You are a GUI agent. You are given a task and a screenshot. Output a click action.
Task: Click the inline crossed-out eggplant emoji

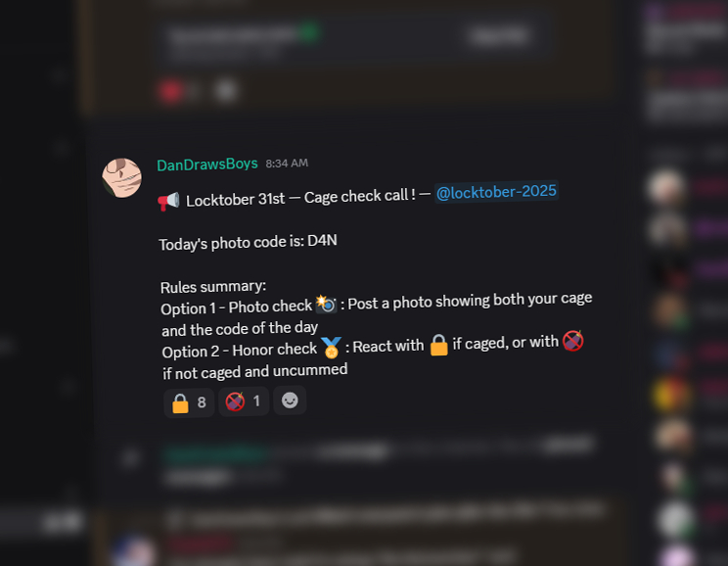pos(573,341)
